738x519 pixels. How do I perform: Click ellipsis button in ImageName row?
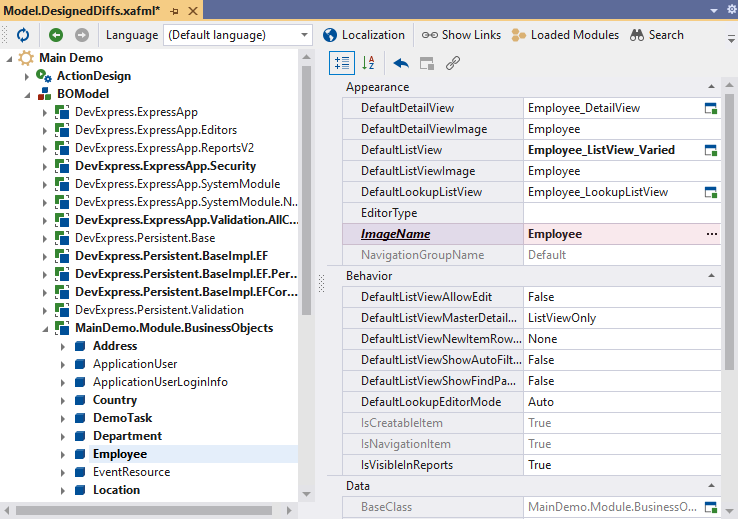(x=712, y=234)
